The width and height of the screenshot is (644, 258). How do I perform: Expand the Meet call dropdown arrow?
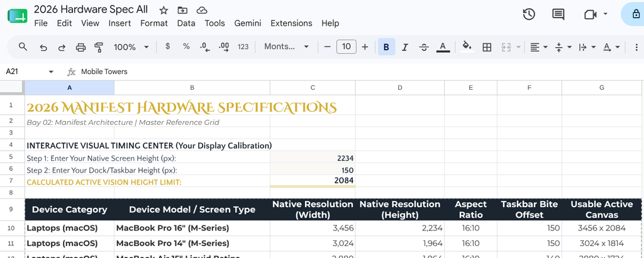point(606,14)
